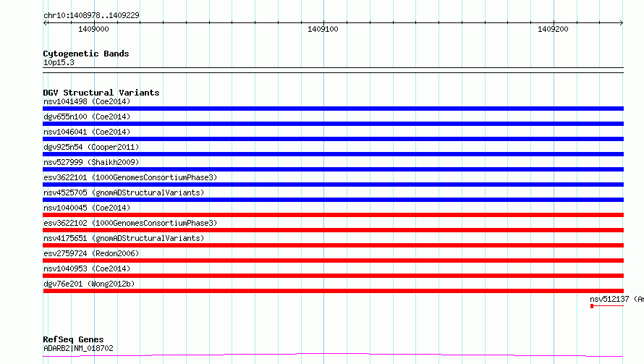The image size is (644, 364).
Task: Click blue bar under dgv925n54
Action: tap(333, 154)
